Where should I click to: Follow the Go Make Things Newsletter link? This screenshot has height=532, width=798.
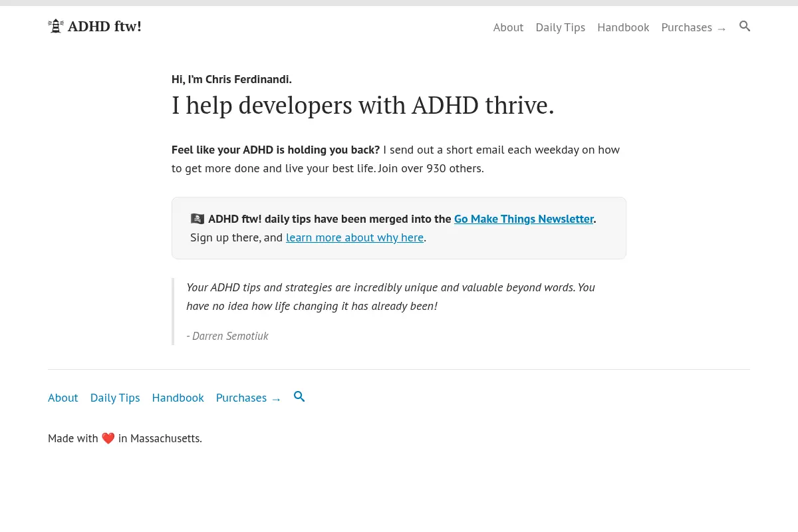point(524,219)
